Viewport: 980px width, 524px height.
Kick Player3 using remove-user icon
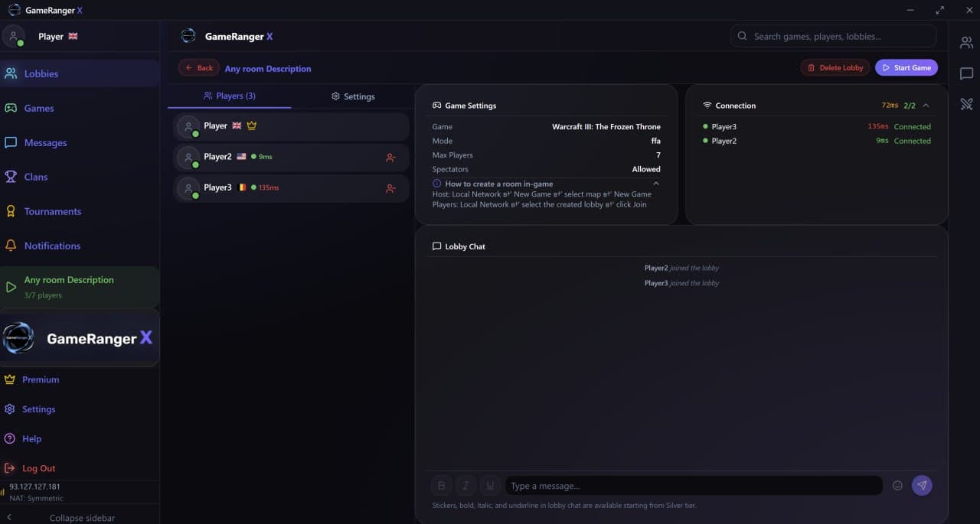(390, 188)
